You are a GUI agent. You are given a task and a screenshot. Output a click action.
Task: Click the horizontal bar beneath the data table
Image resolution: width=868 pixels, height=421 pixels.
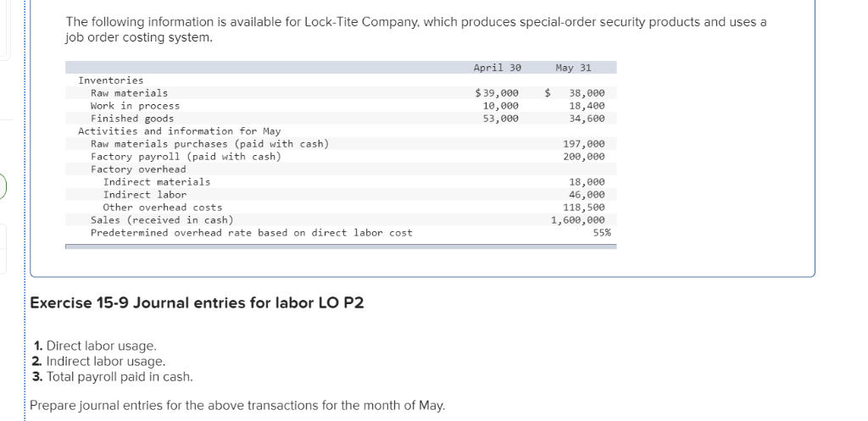(341, 247)
